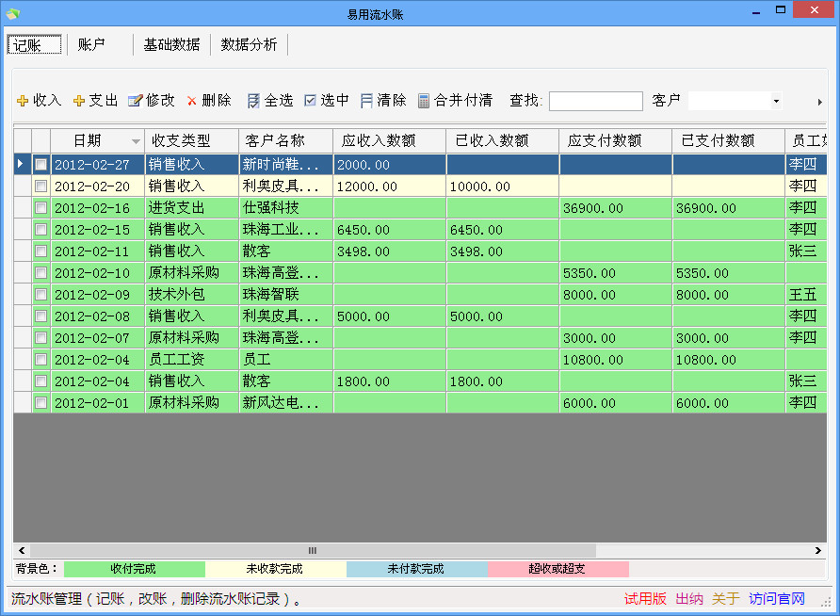Click the 出纳 link
The height and width of the screenshot is (616, 840).
[689, 598]
